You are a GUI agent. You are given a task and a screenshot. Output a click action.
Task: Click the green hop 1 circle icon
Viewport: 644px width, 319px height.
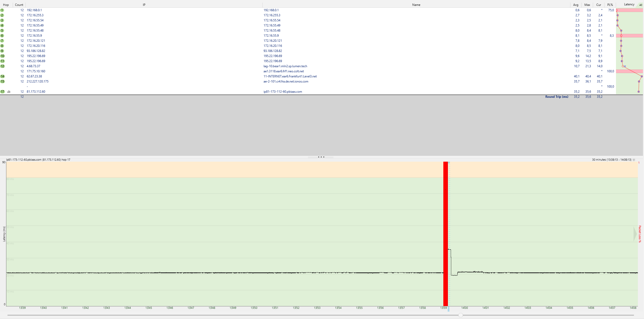[2, 10]
